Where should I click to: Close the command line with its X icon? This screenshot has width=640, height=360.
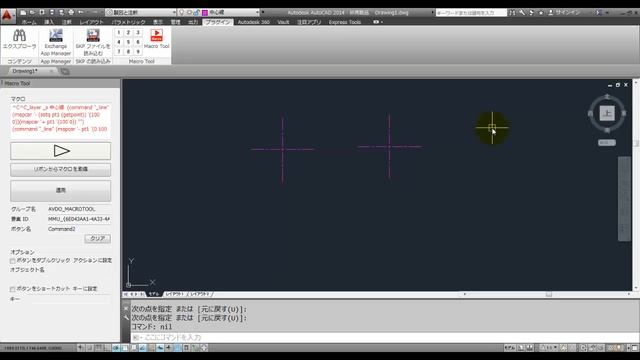tap(126, 309)
